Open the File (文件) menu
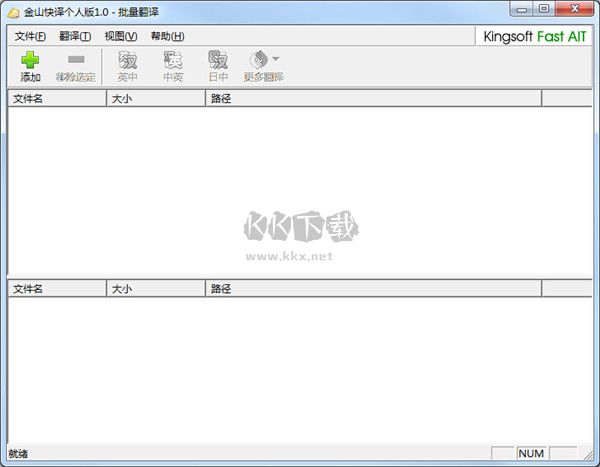This screenshot has height=467, width=600. (30, 36)
